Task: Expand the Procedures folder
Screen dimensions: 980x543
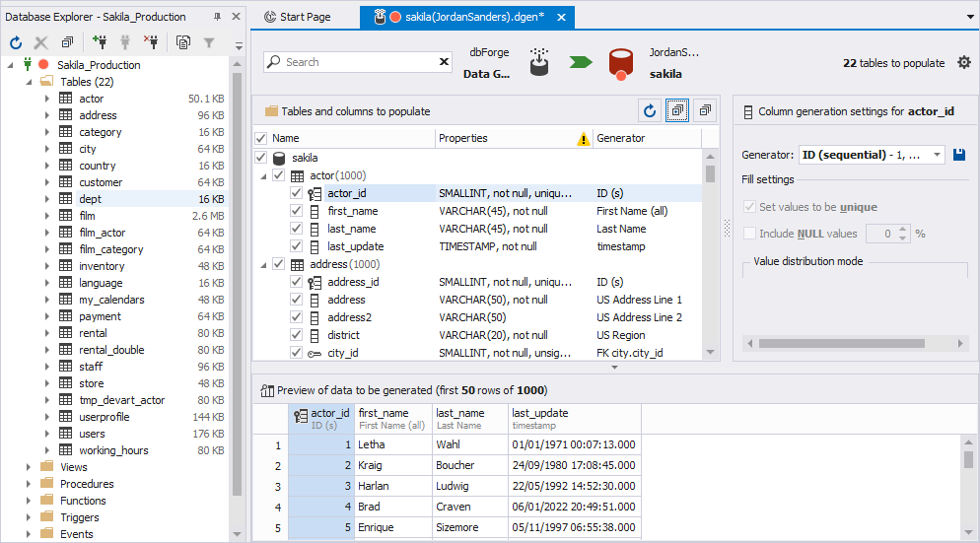Action: 29,484
